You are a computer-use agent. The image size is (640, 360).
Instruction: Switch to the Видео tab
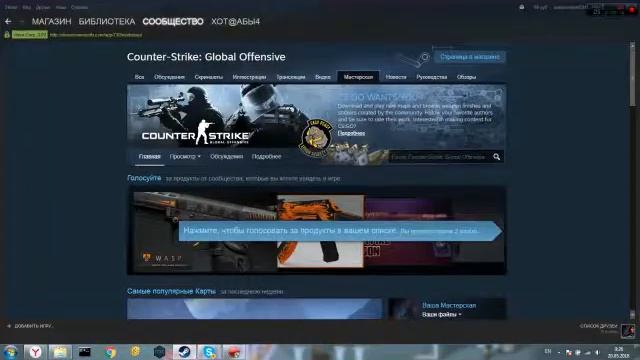pyautogui.click(x=322, y=77)
